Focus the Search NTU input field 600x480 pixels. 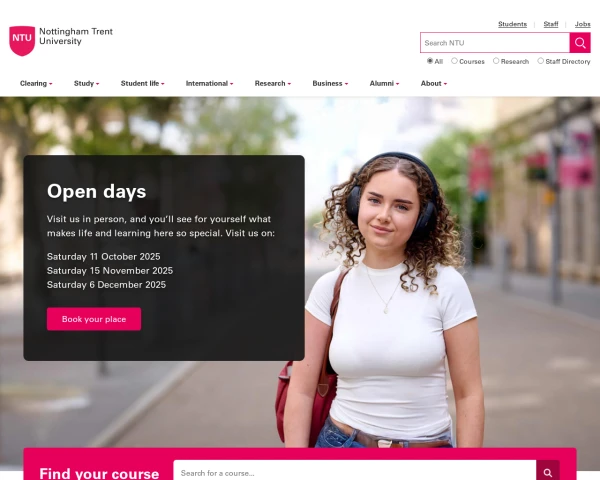(495, 42)
